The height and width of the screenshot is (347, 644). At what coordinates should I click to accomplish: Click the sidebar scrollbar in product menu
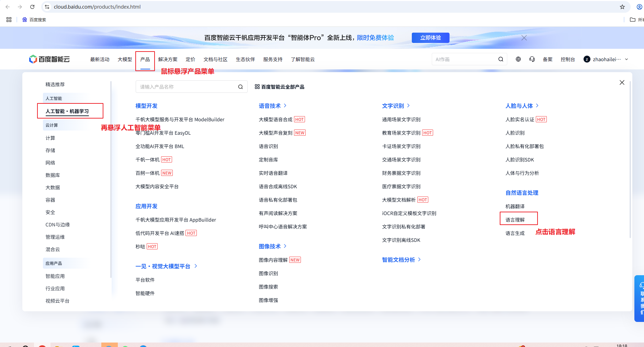pos(111,179)
